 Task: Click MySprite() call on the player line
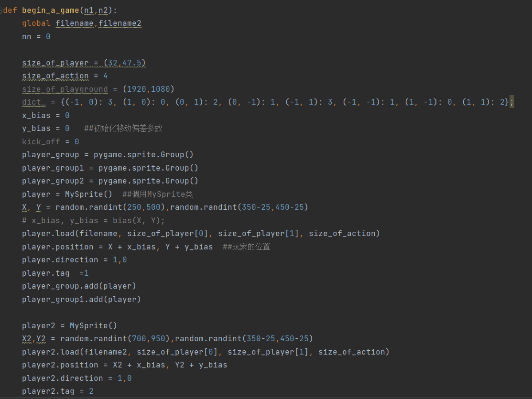[88, 194]
